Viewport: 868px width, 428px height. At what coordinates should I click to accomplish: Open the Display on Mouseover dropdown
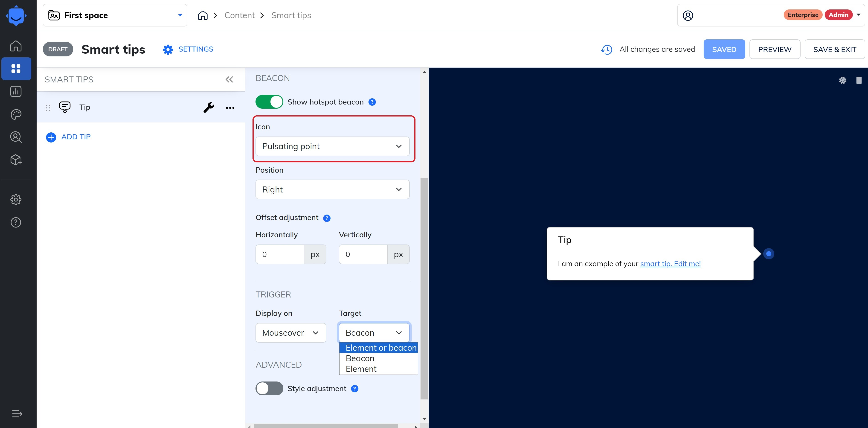point(290,333)
